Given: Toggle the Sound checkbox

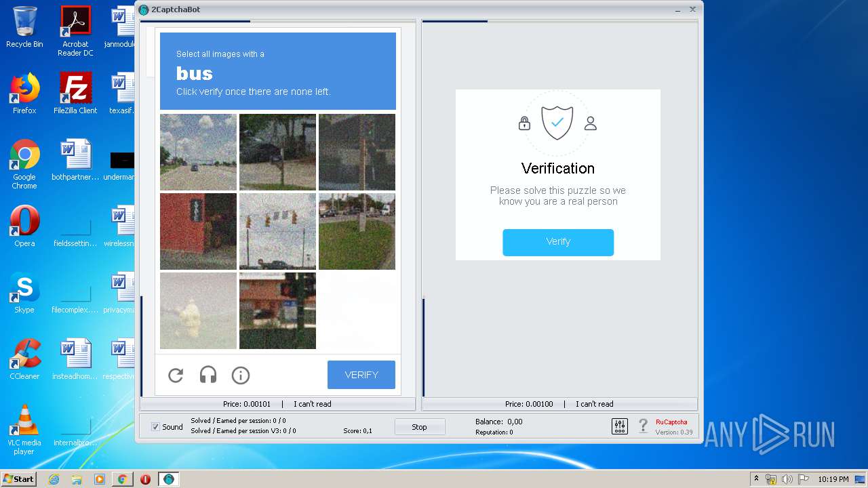Looking at the screenshot, I should point(155,427).
